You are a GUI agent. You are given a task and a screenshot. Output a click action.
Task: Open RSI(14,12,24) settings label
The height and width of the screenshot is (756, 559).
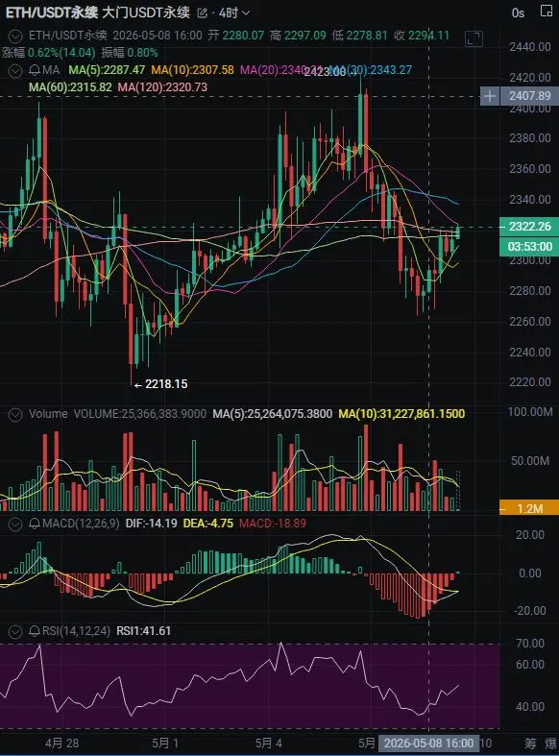[76, 631]
